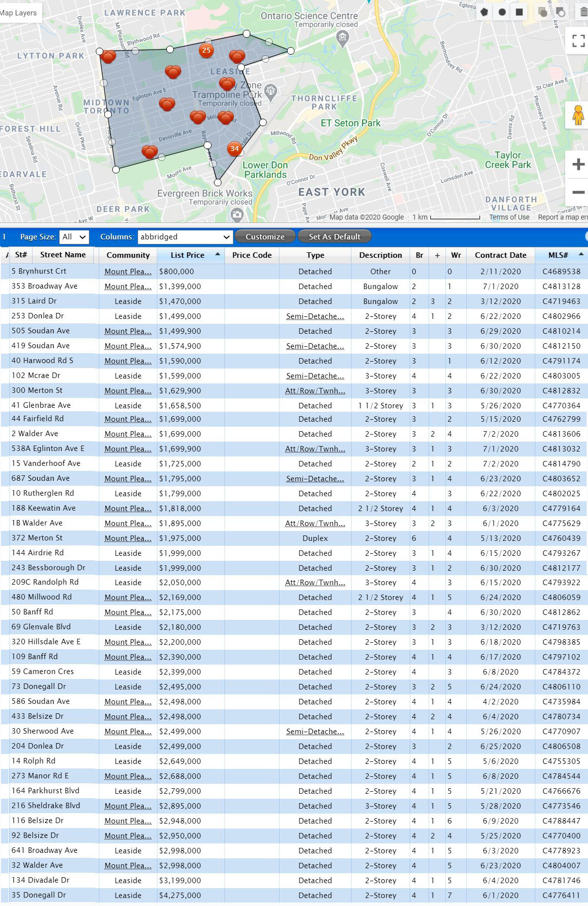Sort table by Community header
The width and height of the screenshot is (588, 906).
(x=128, y=255)
